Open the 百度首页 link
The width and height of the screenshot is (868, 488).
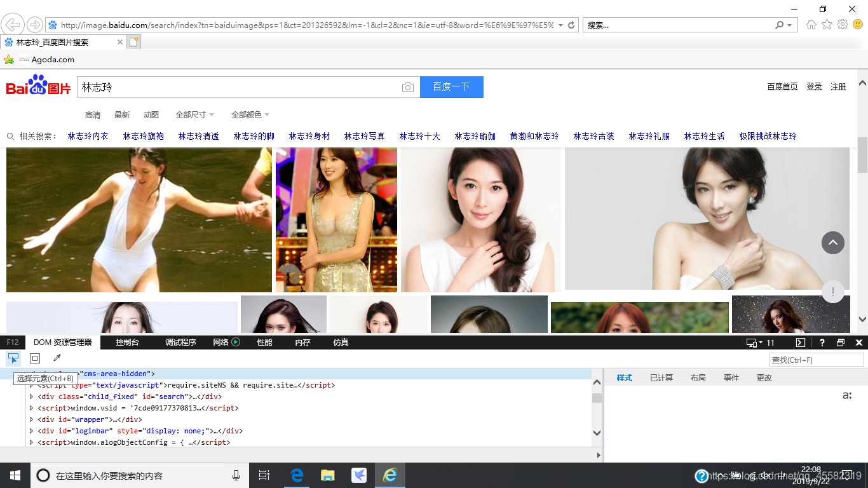(782, 87)
